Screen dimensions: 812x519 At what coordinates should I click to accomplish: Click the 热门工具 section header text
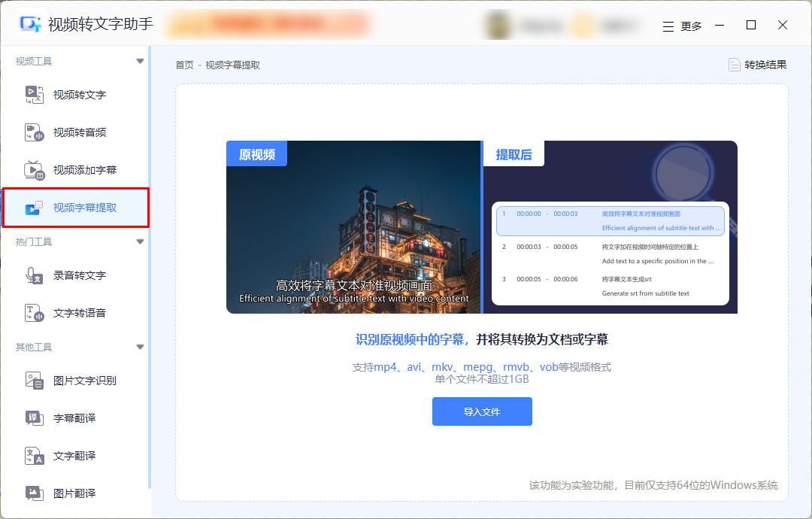(x=34, y=242)
